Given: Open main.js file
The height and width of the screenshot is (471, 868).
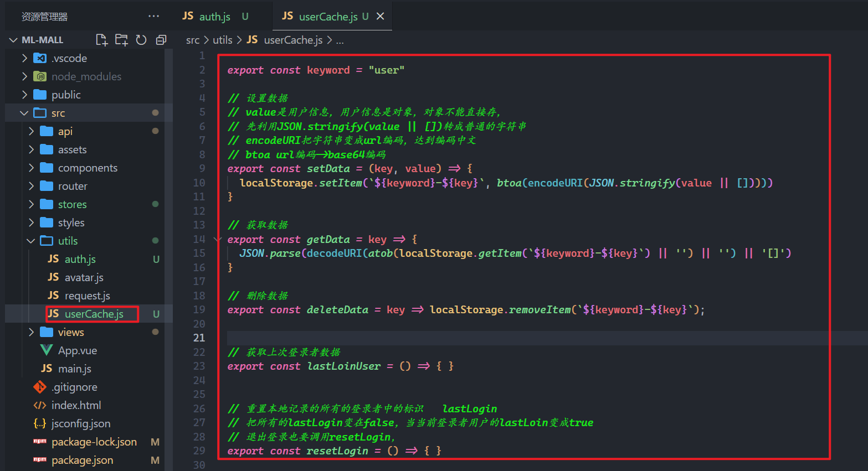Looking at the screenshot, I should (75, 369).
